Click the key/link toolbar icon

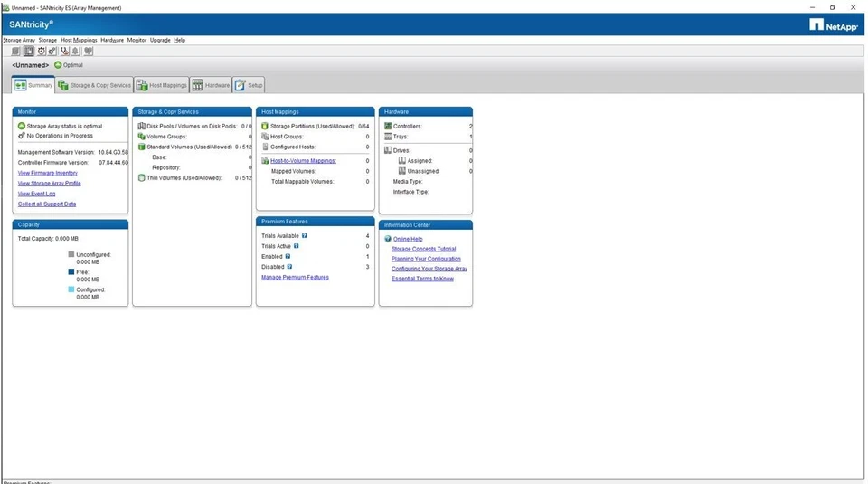click(x=52, y=51)
